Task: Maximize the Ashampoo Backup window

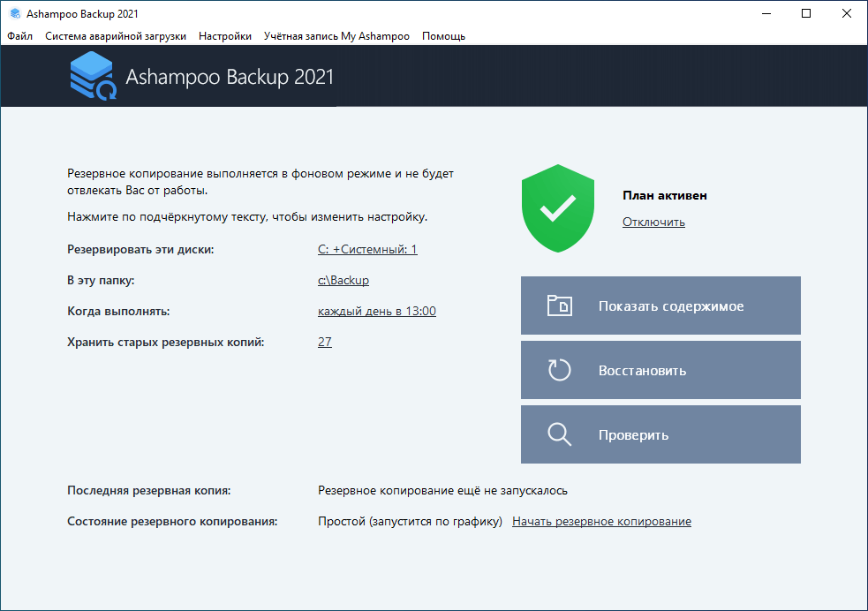Action: (805, 13)
